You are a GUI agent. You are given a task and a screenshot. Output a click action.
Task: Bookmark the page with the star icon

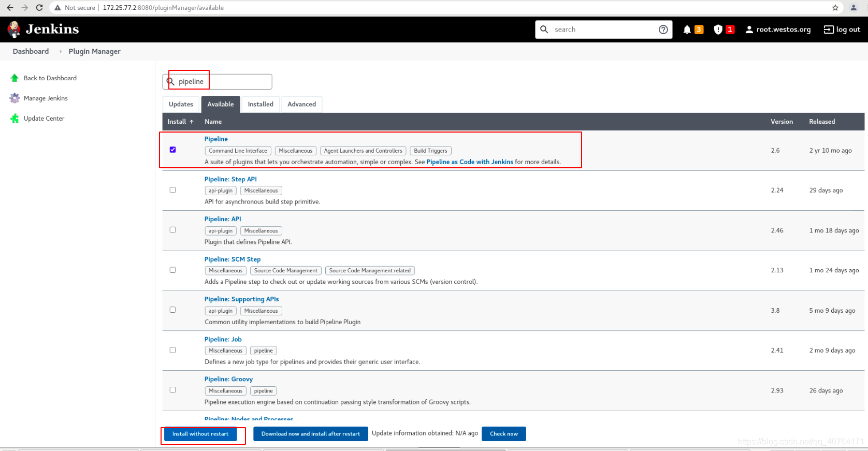[835, 8]
